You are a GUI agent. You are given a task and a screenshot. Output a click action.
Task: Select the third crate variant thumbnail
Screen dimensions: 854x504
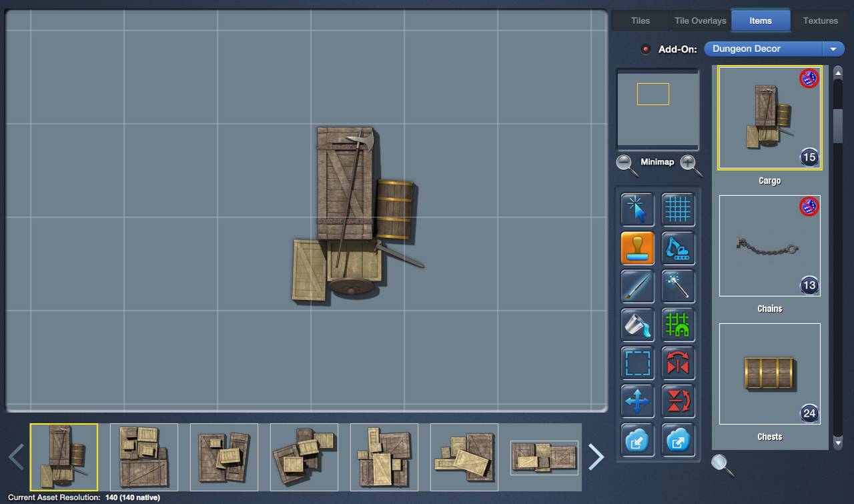(224, 457)
